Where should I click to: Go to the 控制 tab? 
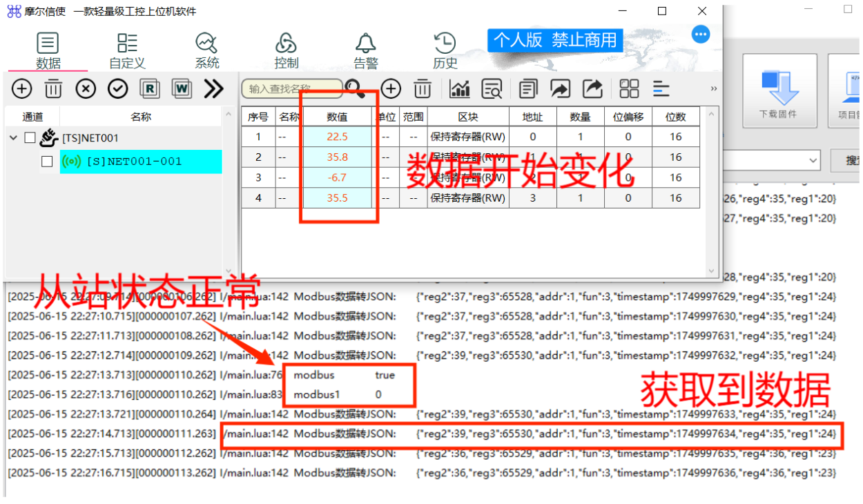pos(286,50)
